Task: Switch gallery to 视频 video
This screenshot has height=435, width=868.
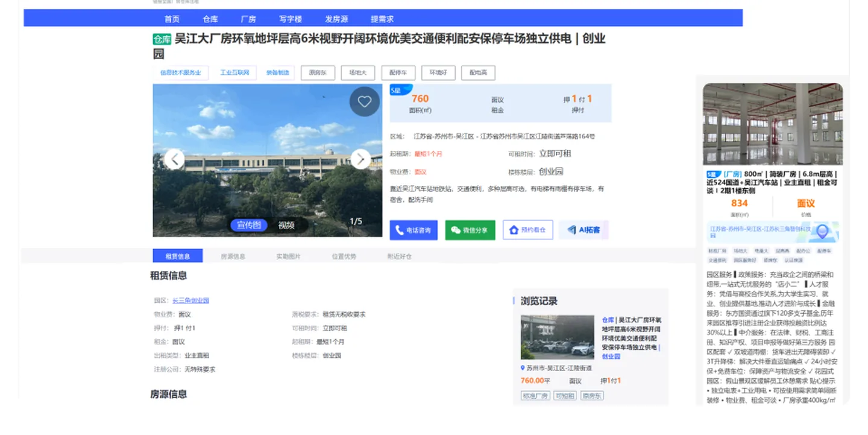Action: click(x=286, y=225)
